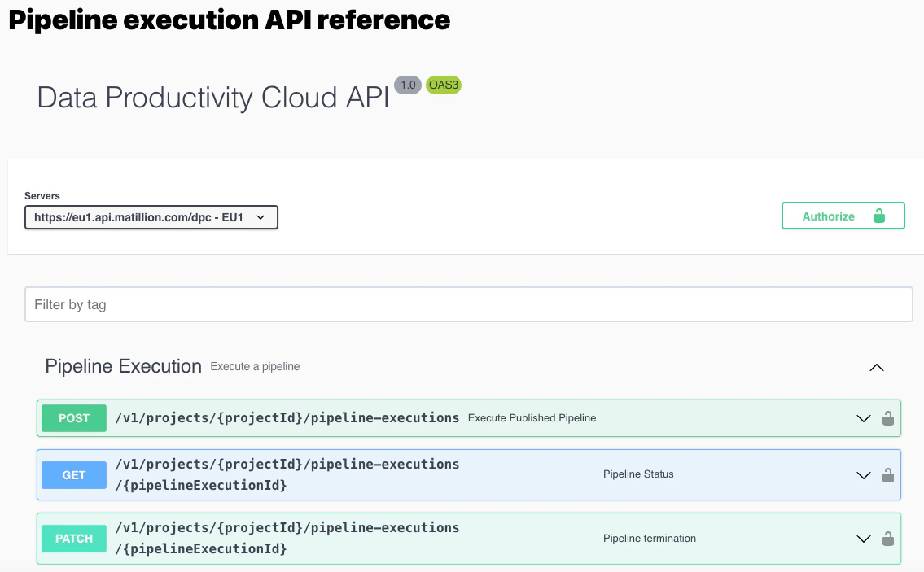The height and width of the screenshot is (572, 924).
Task: Select the GET method badge
Action: (x=73, y=475)
